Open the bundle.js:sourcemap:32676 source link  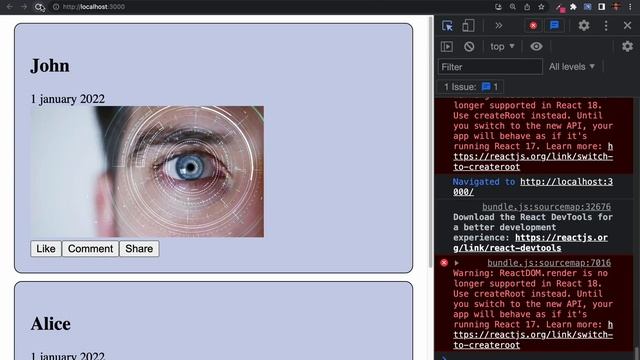[547, 207]
